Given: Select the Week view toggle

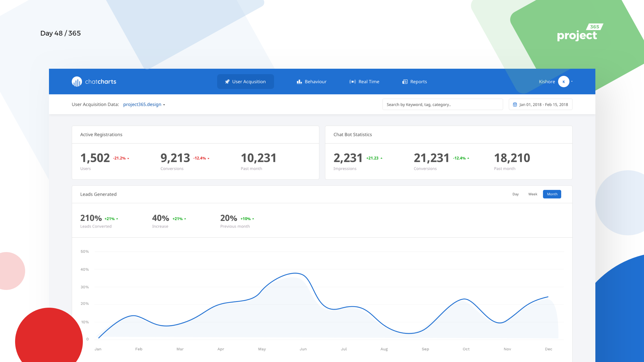Looking at the screenshot, I should click(x=533, y=194).
